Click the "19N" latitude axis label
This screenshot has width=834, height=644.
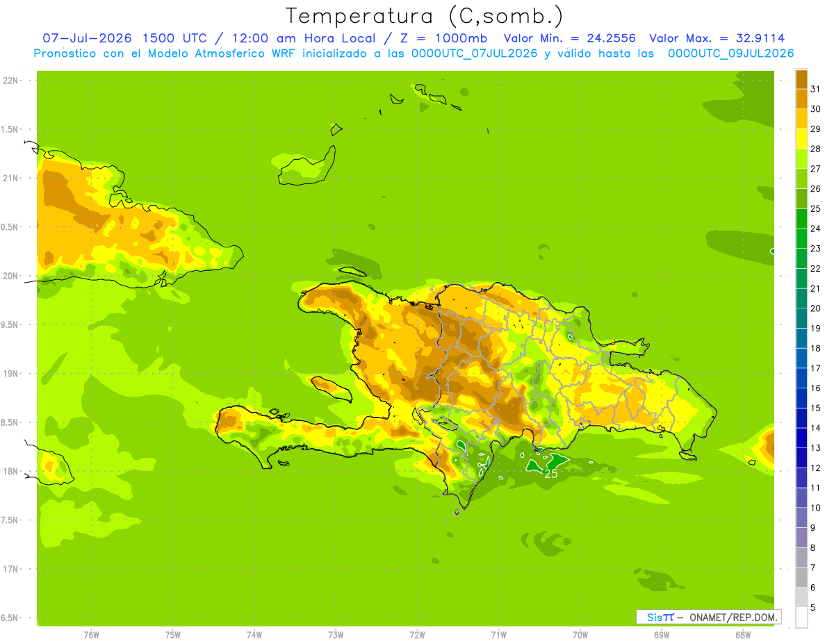tap(10, 374)
